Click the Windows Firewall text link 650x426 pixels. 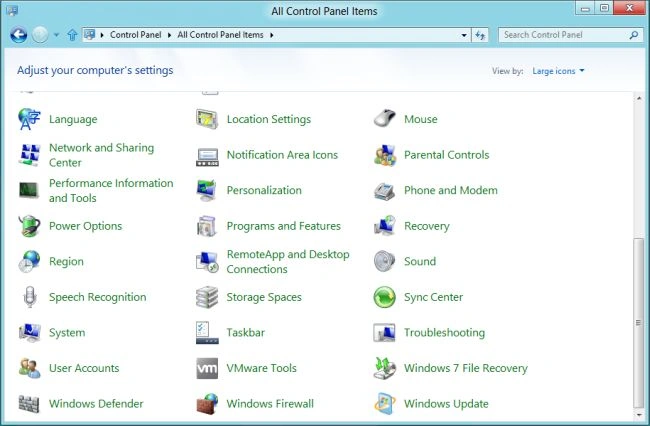click(x=270, y=404)
